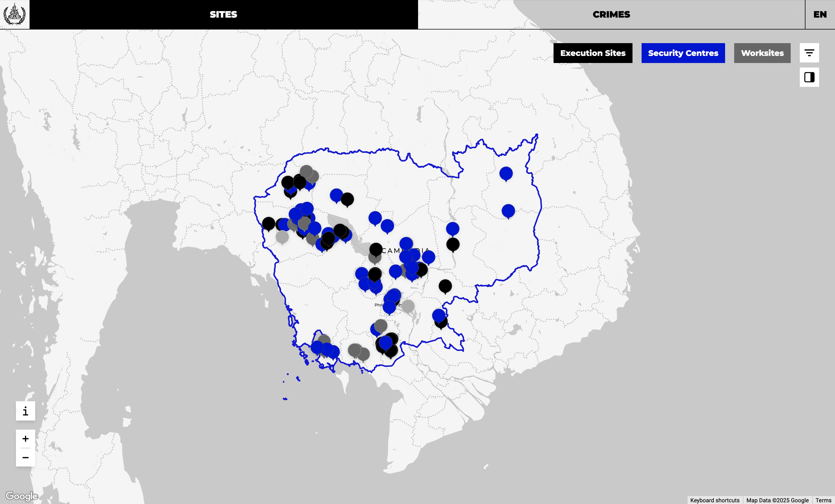Click the ECCC emblem logo
The width and height of the screenshot is (835, 504).
point(14,14)
